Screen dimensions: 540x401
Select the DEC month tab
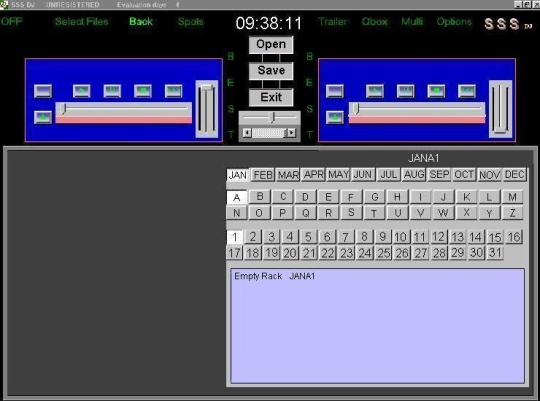pos(515,175)
